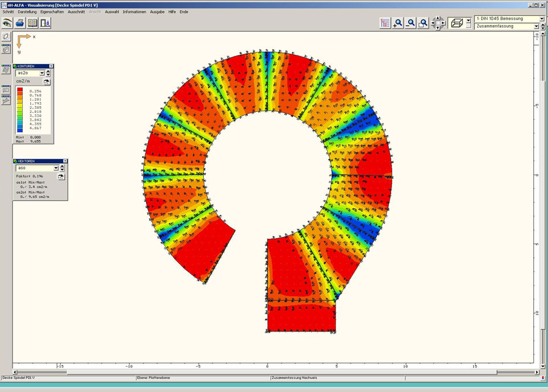Click the exit door icon
Screen dimensions: 548x392
pos(45,23)
